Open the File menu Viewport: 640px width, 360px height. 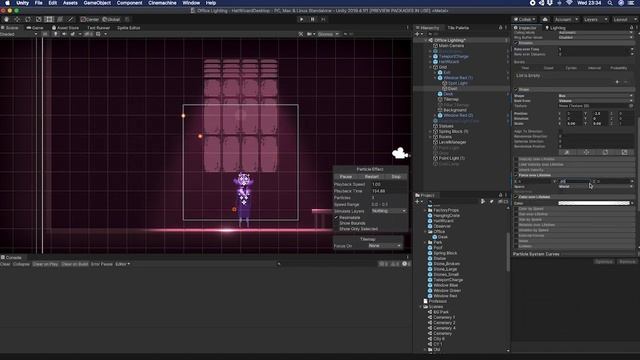tap(38, 3)
